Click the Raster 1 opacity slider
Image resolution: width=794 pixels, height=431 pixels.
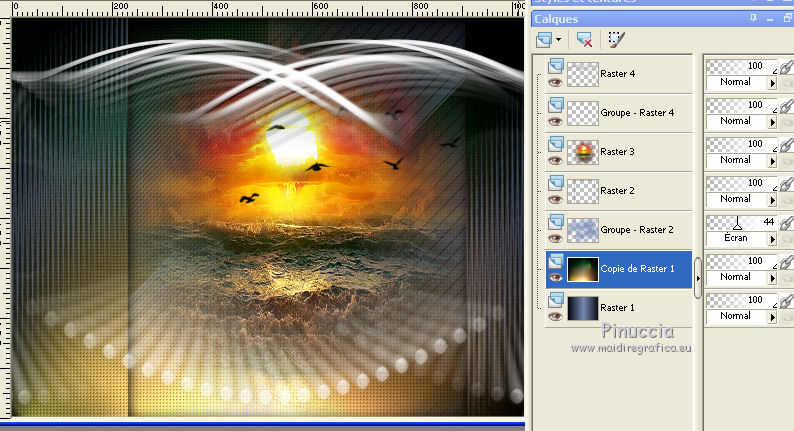(x=741, y=300)
